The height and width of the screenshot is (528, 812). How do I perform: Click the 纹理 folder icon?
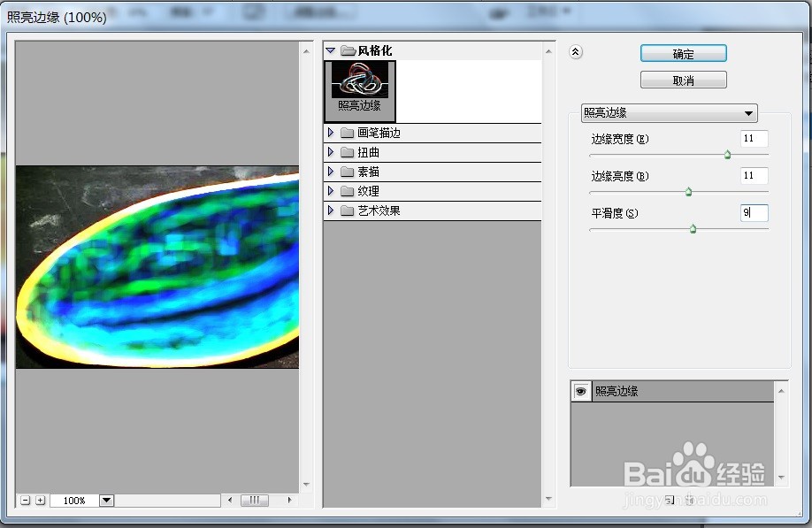[x=347, y=192]
